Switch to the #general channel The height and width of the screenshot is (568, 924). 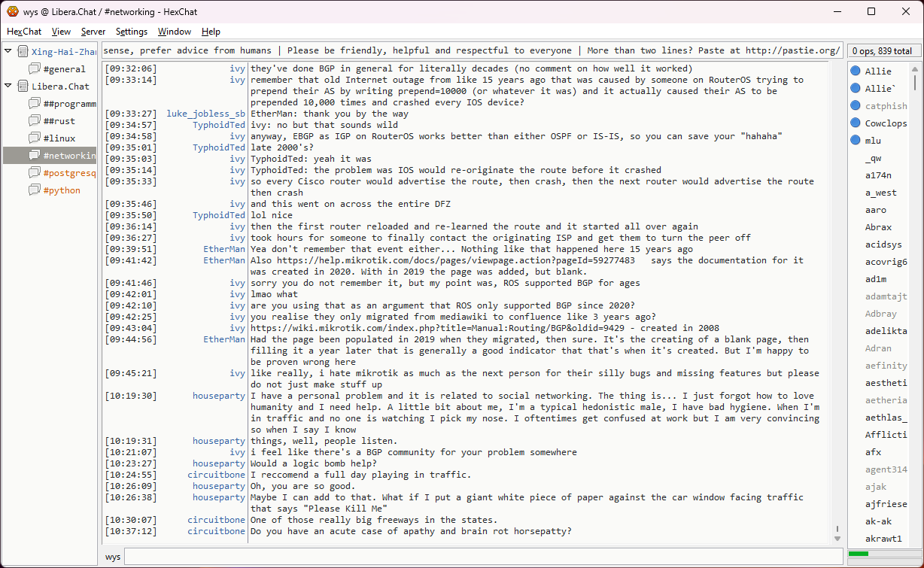(x=64, y=69)
